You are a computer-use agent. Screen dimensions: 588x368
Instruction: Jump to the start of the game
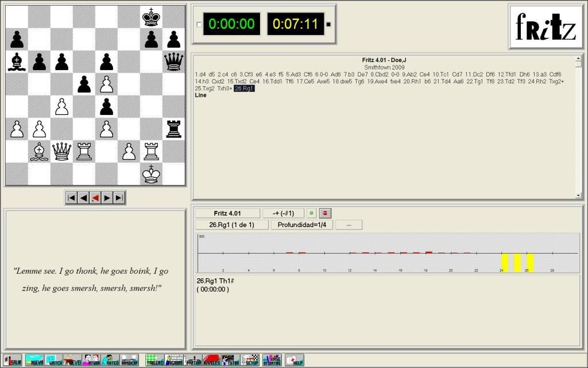71,198
